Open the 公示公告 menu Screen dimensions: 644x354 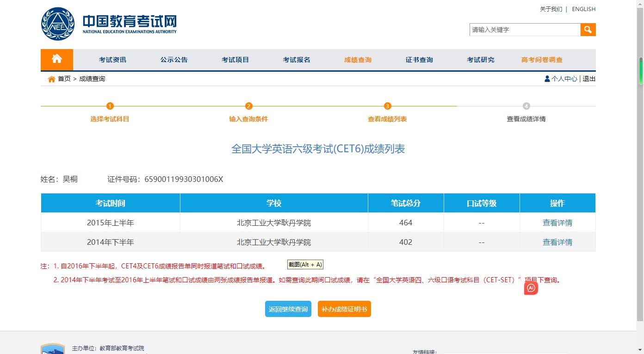pyautogui.click(x=174, y=60)
